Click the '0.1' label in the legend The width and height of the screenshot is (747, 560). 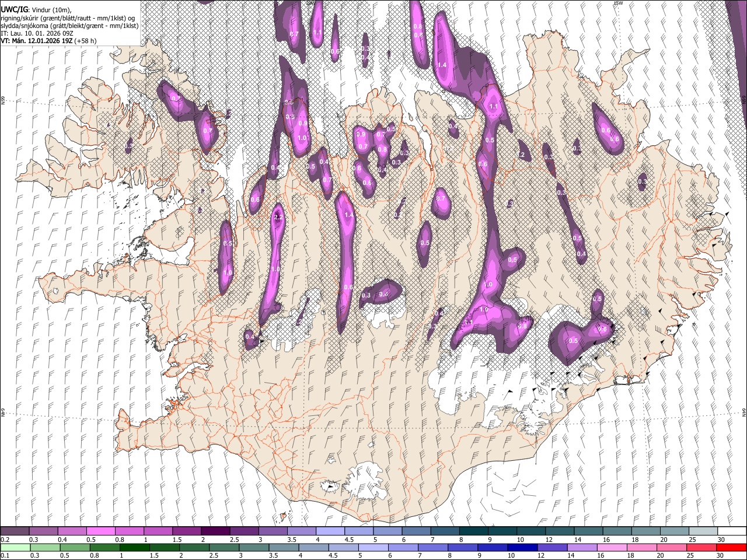click(x=5, y=555)
